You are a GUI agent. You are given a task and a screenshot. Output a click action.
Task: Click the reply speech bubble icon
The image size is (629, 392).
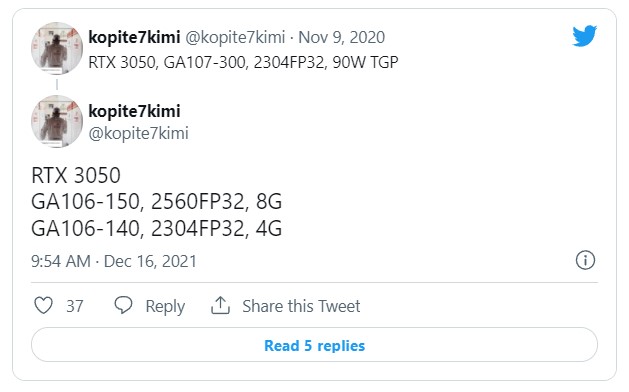click(123, 305)
